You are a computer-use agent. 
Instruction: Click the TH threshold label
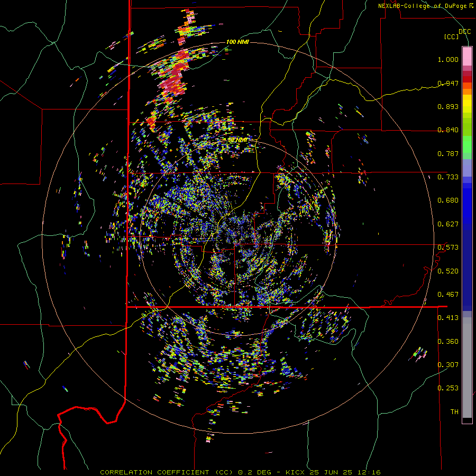coord(454,411)
